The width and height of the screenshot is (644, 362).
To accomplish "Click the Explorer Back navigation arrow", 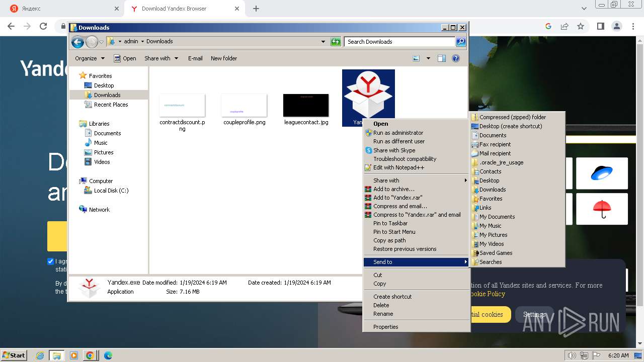I will pos(77,42).
